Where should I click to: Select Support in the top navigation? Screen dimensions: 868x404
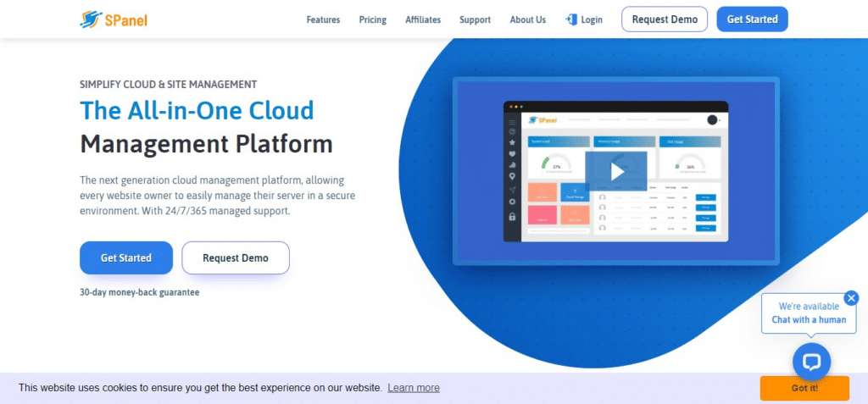tap(475, 19)
